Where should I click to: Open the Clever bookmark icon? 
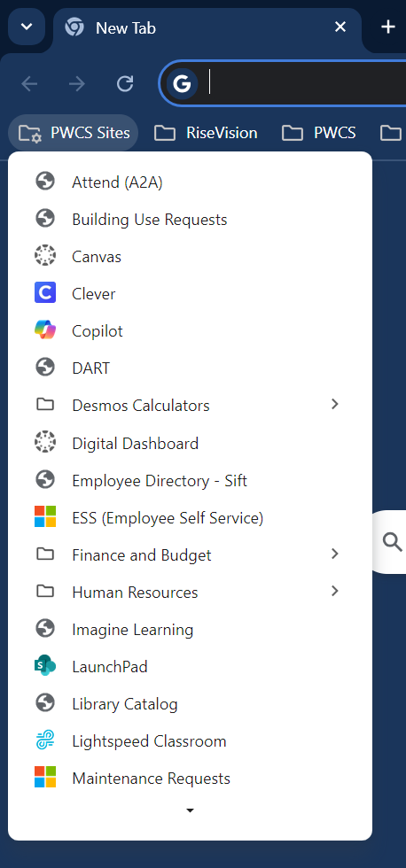[45, 293]
